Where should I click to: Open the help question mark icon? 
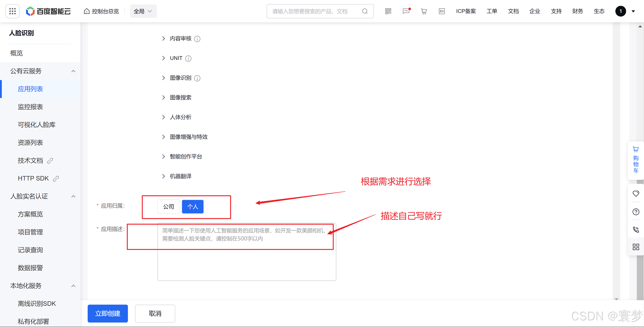[x=636, y=212]
